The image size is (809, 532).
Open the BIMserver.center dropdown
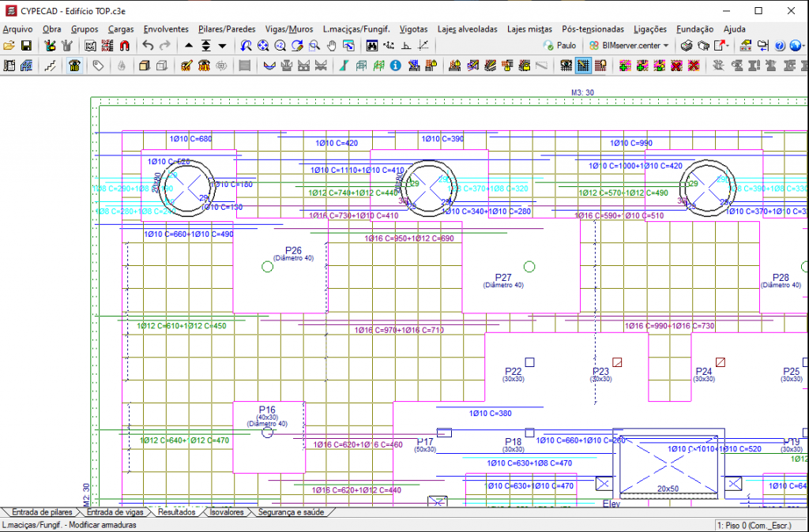(x=629, y=46)
